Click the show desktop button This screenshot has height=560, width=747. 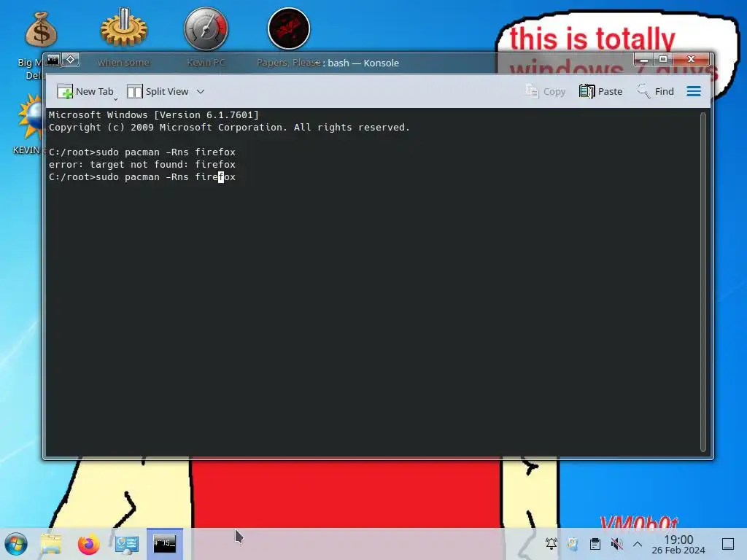point(728,544)
